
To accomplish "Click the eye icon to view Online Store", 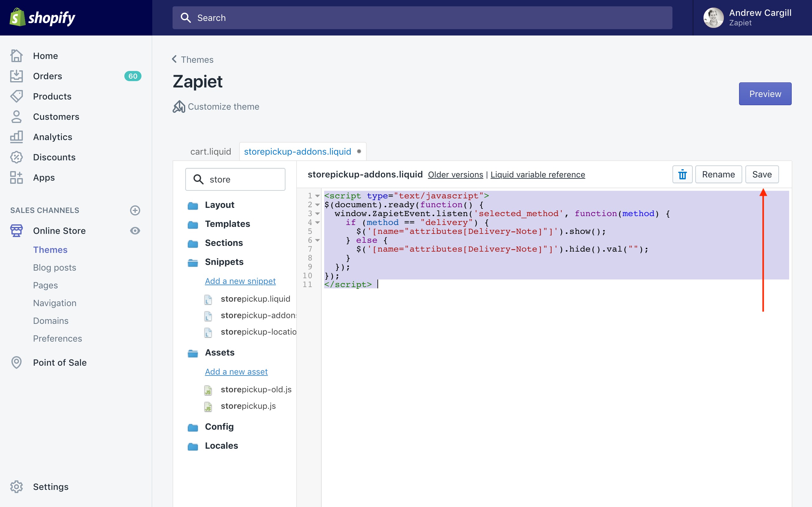I will coord(135,231).
